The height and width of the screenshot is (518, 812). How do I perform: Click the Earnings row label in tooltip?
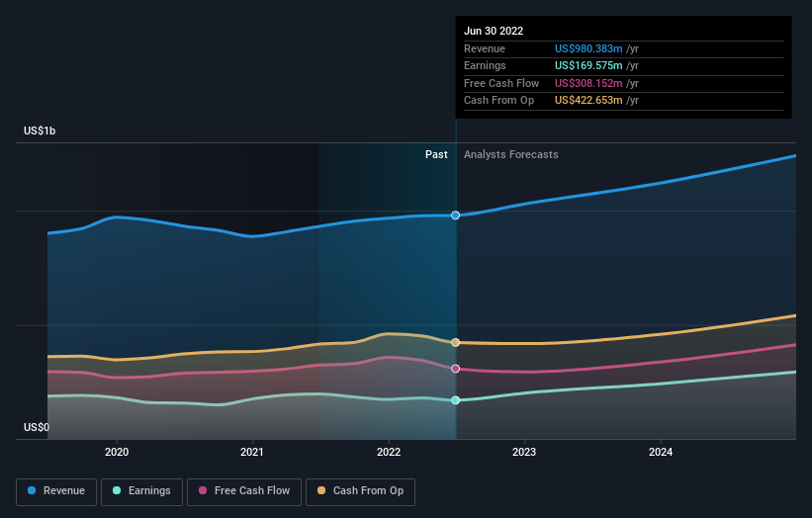pos(485,65)
